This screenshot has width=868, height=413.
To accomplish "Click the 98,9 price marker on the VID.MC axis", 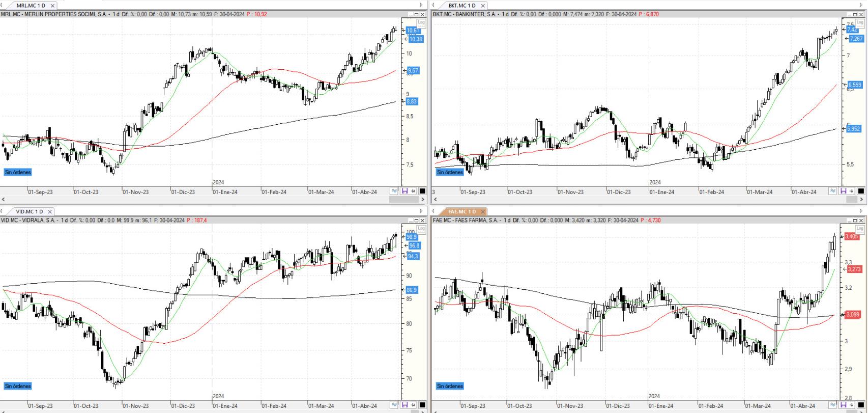I will (x=412, y=237).
